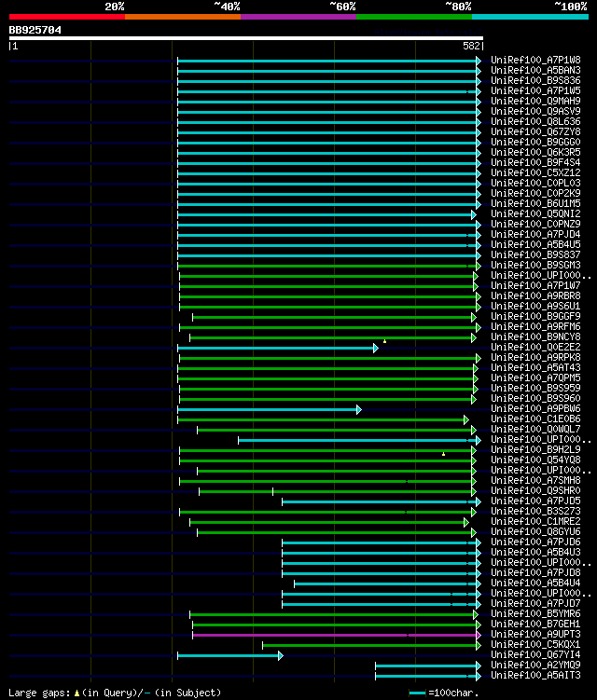597x700 pixels.
Task: Click the green alignment bar for UniRef100_A7P1W7
Action: click(326, 286)
